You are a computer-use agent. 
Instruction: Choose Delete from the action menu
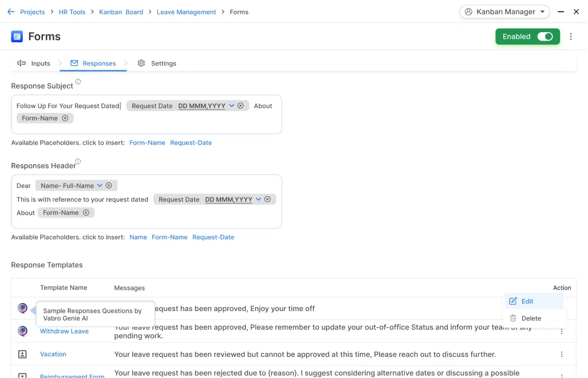pos(531,319)
